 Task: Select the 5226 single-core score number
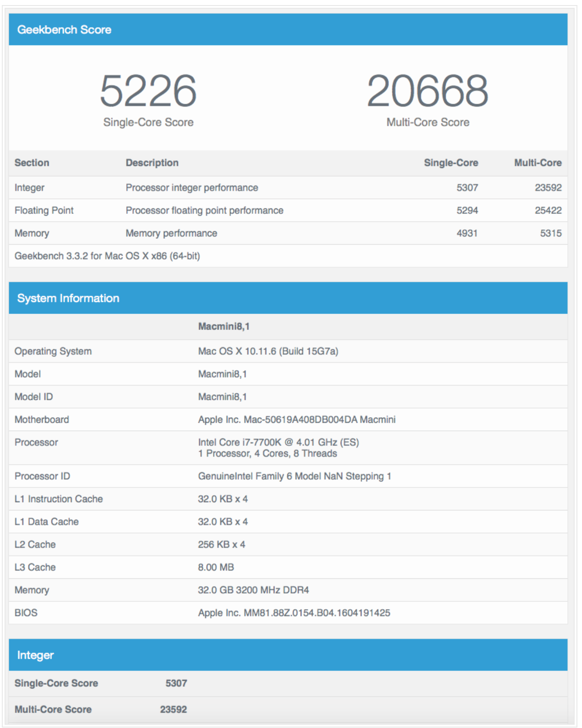coord(148,91)
